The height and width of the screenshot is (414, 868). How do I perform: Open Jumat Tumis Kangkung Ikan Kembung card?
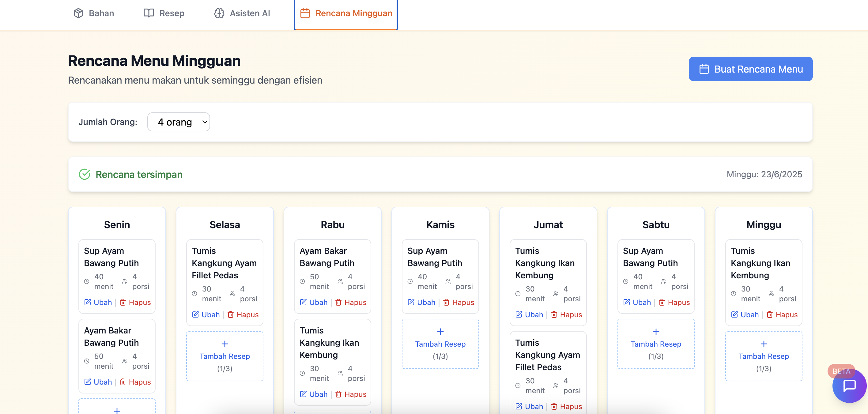point(545,263)
